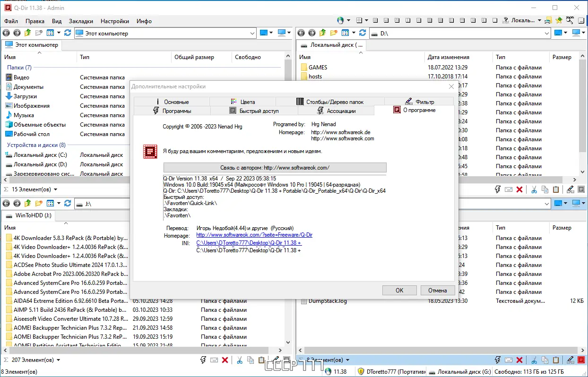Click the star add-favorite icon
This screenshot has width=588, height=377.
click(x=559, y=20)
